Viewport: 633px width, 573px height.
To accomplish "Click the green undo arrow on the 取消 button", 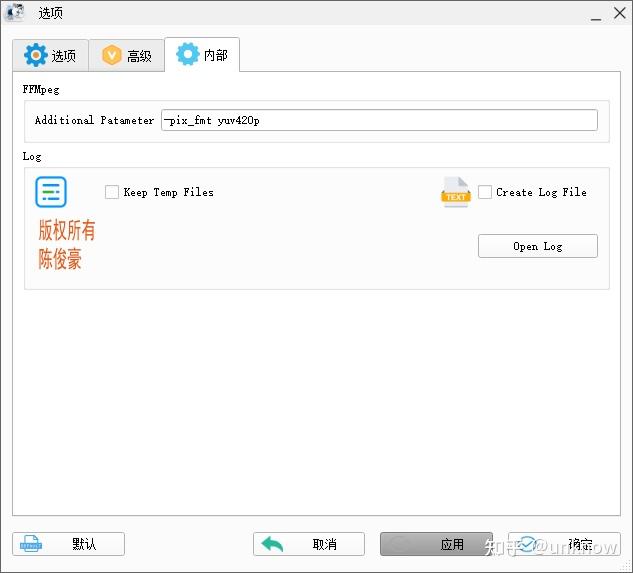I will point(272,544).
